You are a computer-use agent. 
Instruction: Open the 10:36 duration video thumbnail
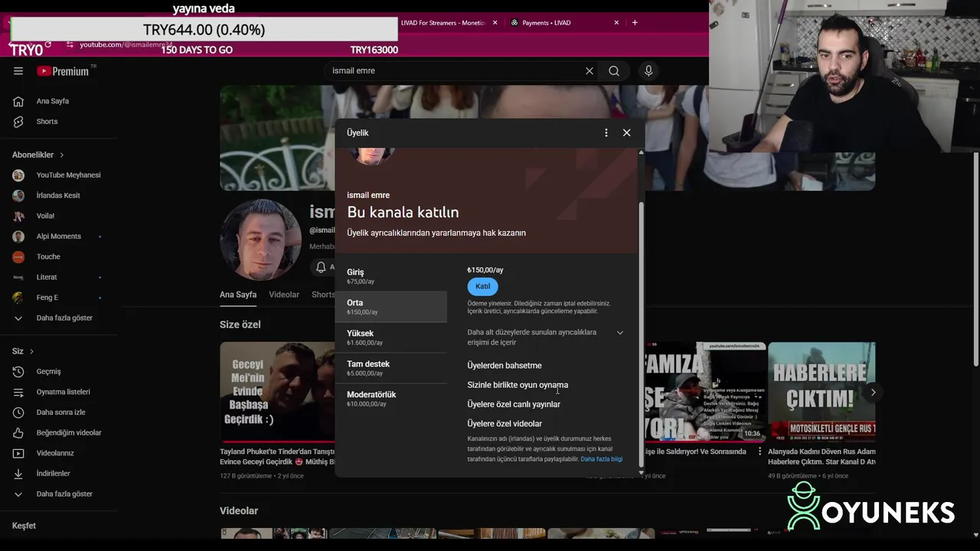click(704, 392)
